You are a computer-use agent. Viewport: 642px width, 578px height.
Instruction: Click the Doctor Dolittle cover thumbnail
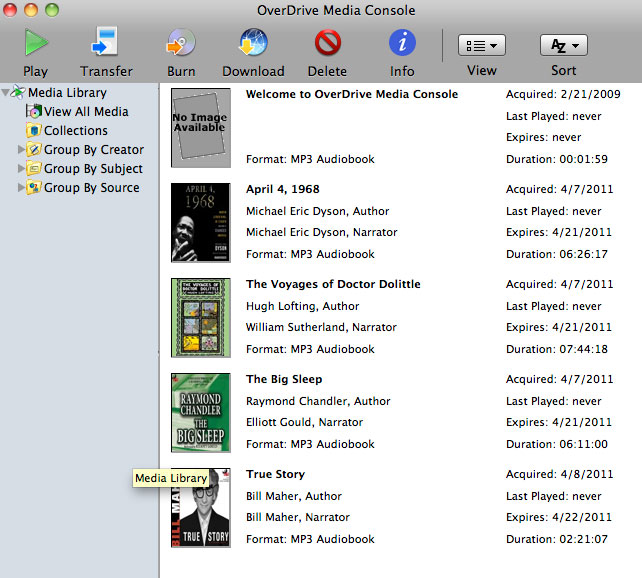[x=201, y=318]
